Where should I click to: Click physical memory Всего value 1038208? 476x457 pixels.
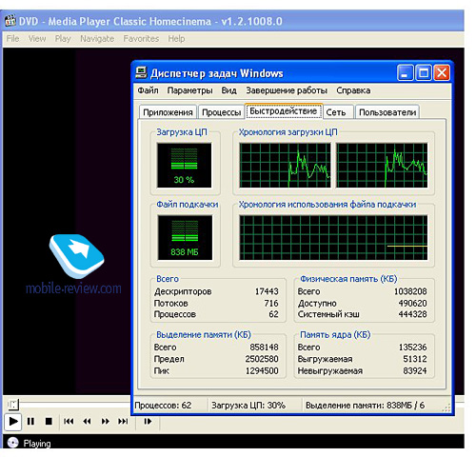(x=410, y=291)
